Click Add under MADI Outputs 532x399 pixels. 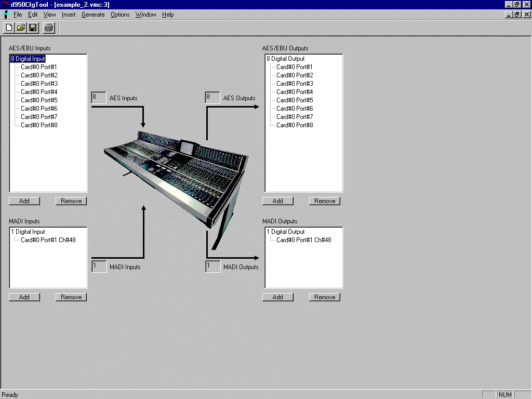coord(278,297)
